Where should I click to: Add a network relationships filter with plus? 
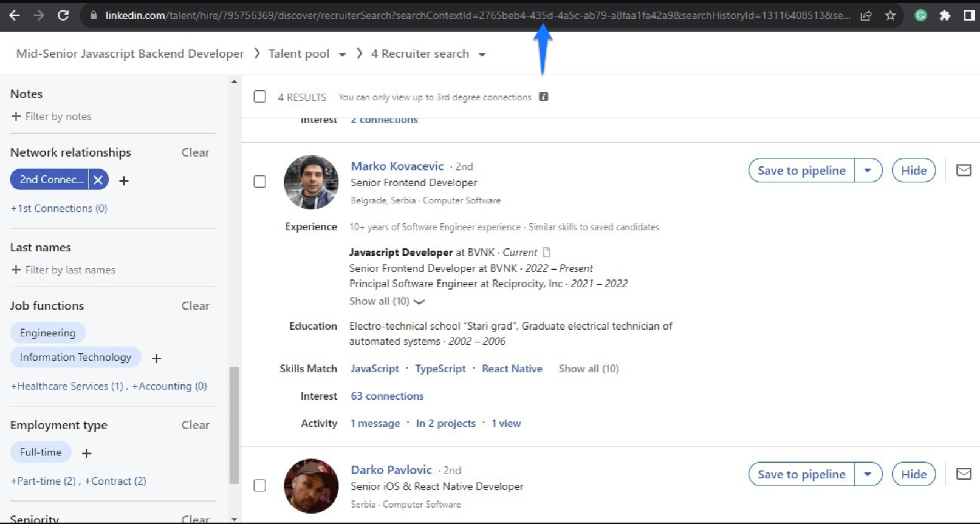[x=124, y=180]
